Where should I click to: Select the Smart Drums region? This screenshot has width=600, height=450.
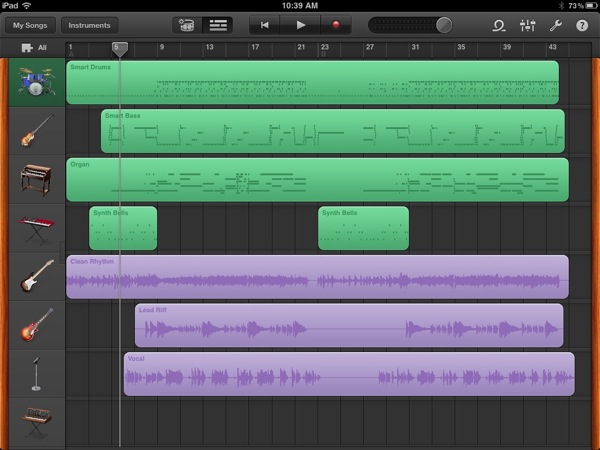[312, 82]
